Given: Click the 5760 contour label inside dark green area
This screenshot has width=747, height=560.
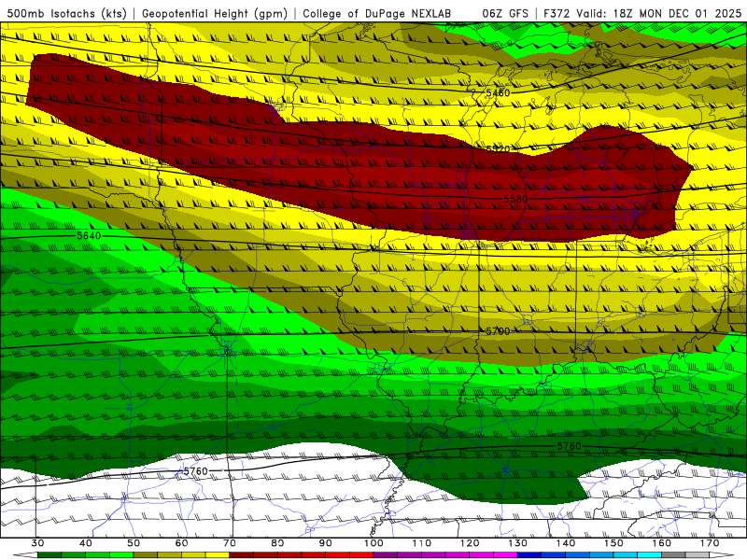Looking at the screenshot, I should pos(570,446).
